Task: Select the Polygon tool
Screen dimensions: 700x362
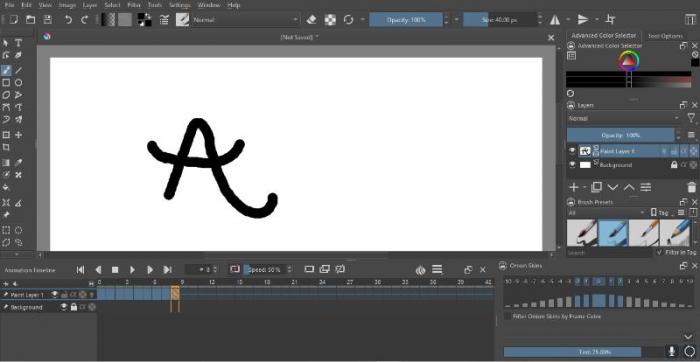Action: [6, 95]
